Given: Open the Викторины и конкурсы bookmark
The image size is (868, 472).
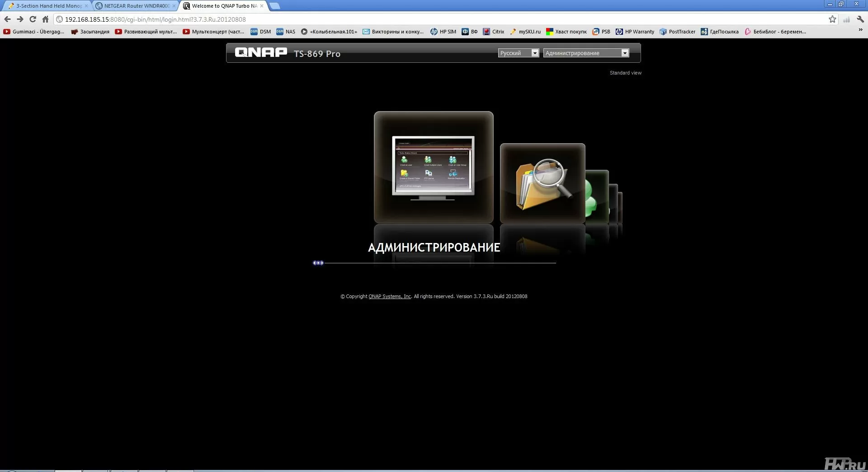Looking at the screenshot, I should (393, 32).
